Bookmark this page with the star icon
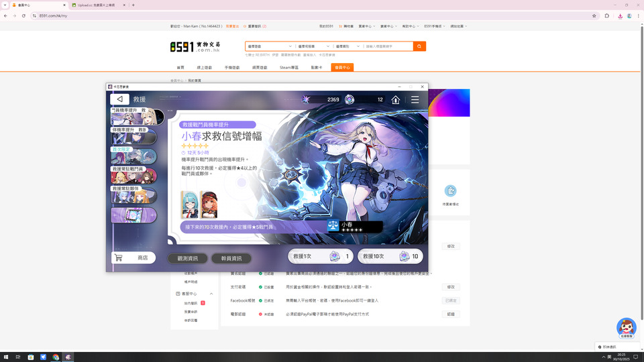This screenshot has width=644, height=362. pos(594,15)
